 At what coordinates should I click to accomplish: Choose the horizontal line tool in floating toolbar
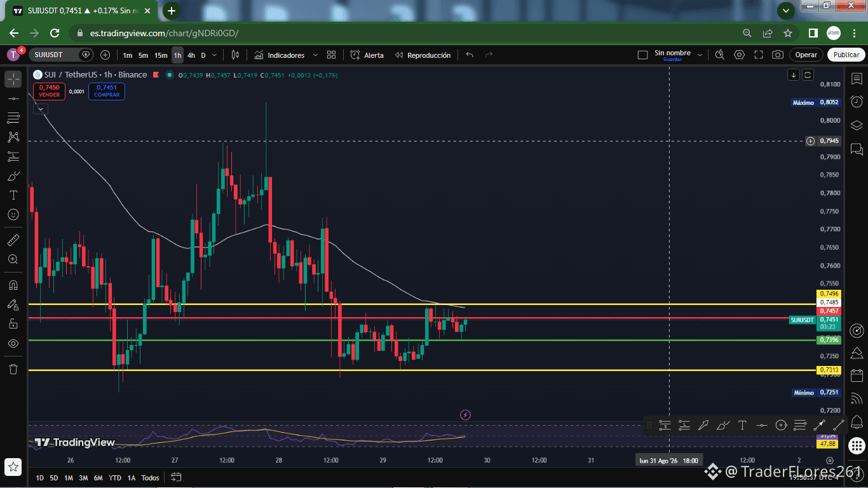pos(762,425)
